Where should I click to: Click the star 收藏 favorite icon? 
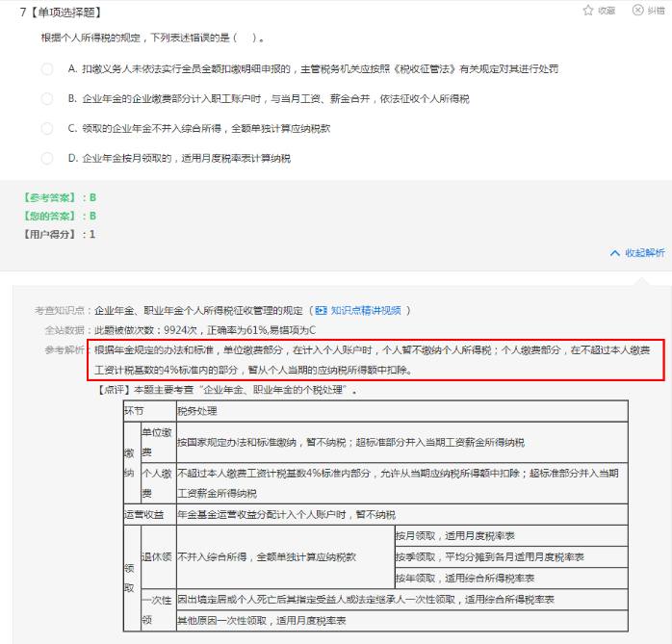[588, 11]
